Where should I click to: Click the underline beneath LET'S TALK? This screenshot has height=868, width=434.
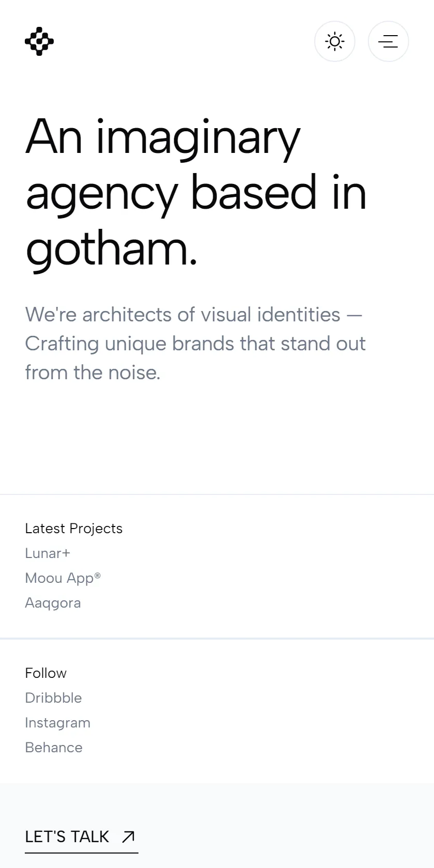[x=82, y=853]
